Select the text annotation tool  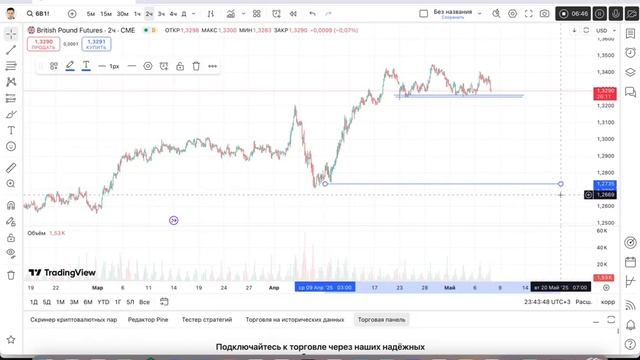(x=11, y=130)
